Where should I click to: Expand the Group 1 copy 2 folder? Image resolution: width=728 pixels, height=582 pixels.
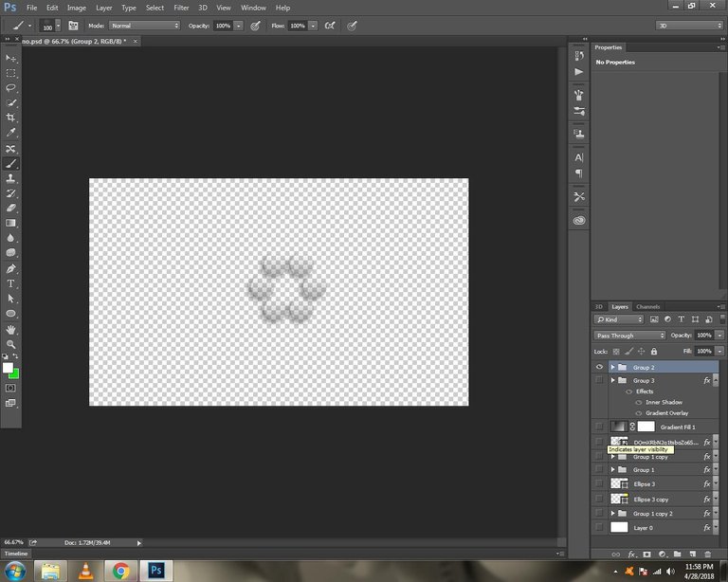point(613,514)
